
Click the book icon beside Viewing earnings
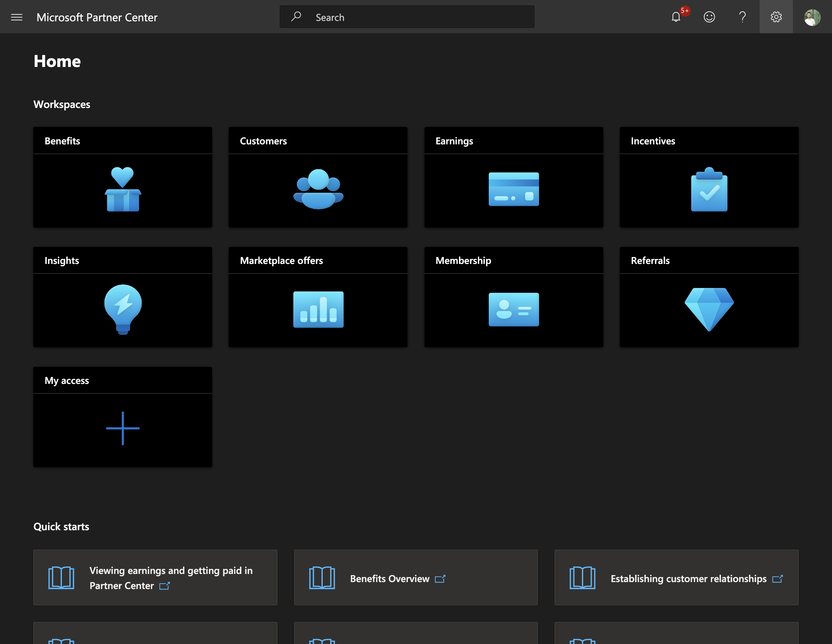(x=61, y=578)
